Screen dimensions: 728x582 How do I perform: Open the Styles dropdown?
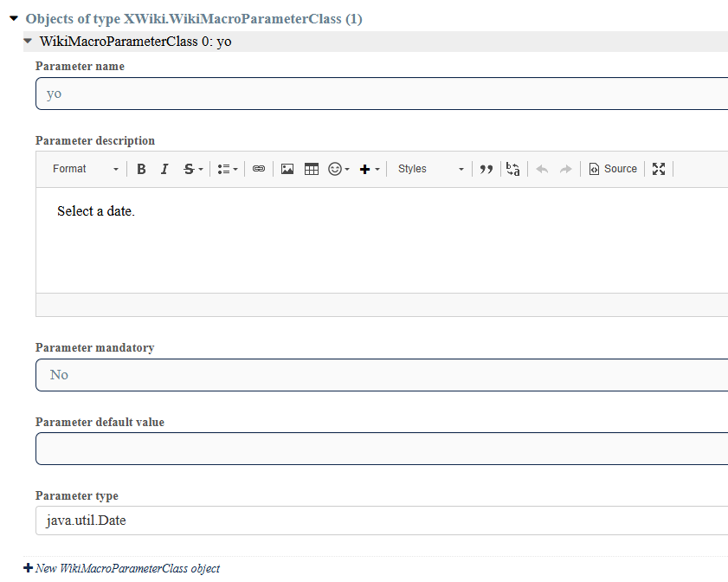click(430, 169)
